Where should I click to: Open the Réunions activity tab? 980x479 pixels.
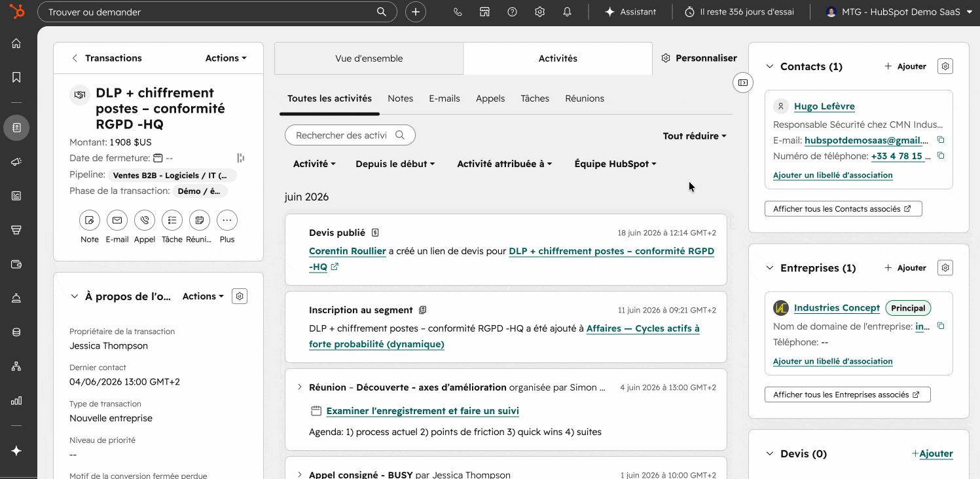[x=585, y=98]
